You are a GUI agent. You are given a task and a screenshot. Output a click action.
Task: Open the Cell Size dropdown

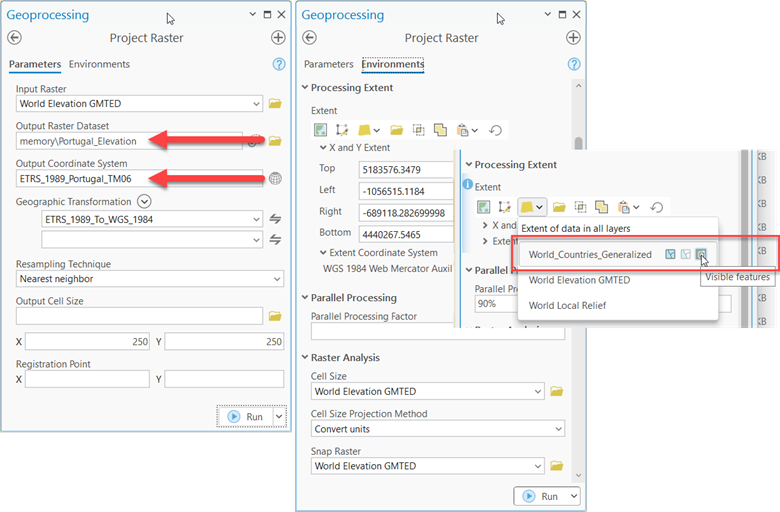(537, 392)
